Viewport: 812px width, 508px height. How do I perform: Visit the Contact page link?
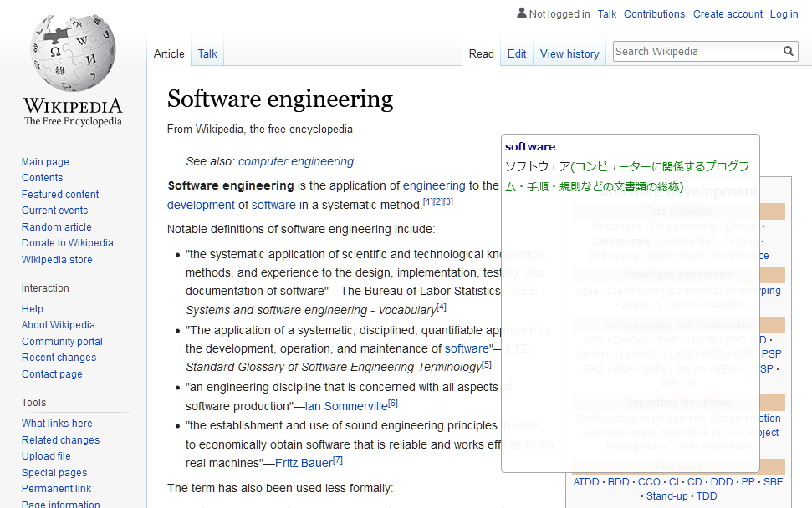point(52,373)
